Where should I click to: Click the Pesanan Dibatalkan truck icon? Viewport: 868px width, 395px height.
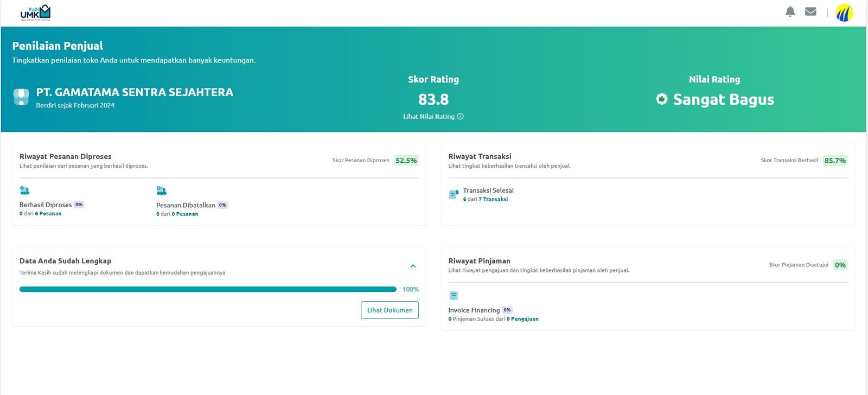[161, 191]
